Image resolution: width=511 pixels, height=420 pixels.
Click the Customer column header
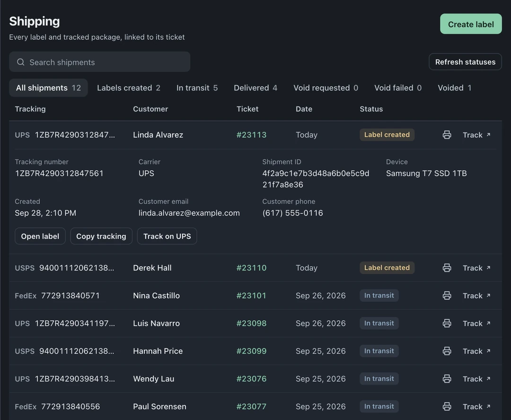click(x=150, y=109)
